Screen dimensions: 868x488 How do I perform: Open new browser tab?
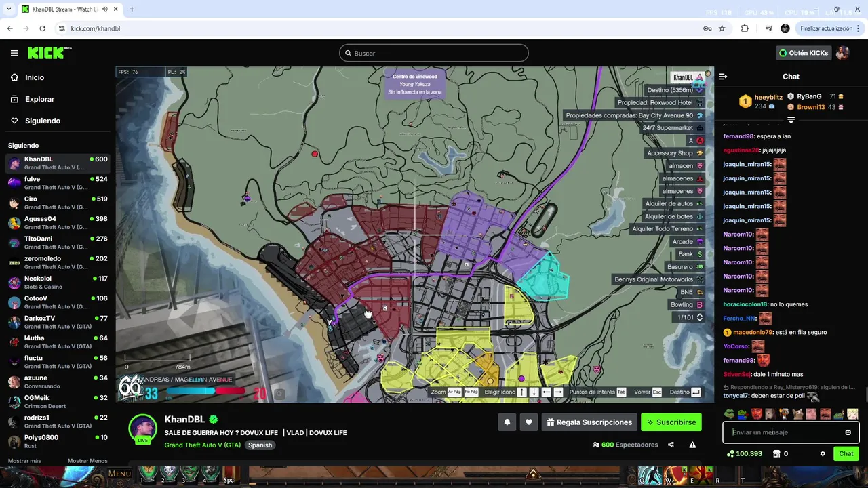[x=132, y=9]
